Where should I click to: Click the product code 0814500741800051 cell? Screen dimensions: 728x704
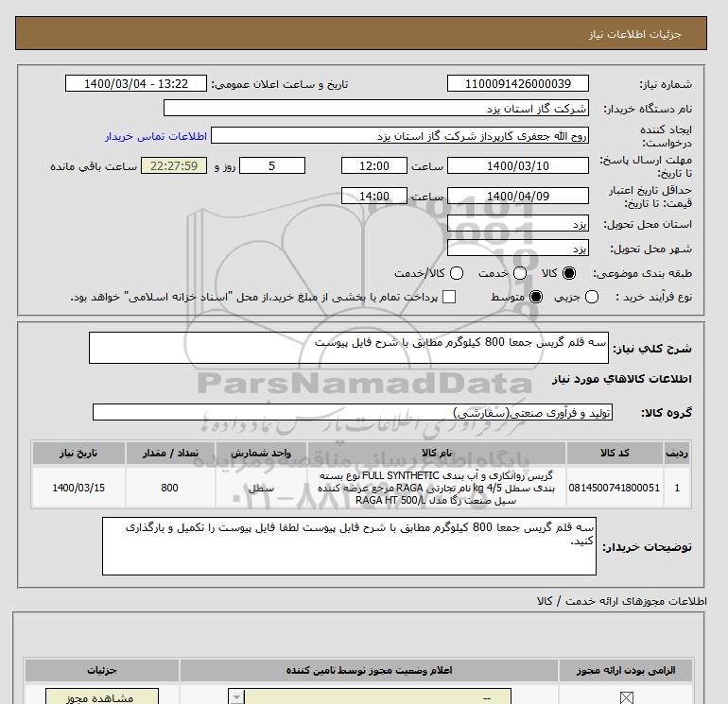[x=615, y=488]
